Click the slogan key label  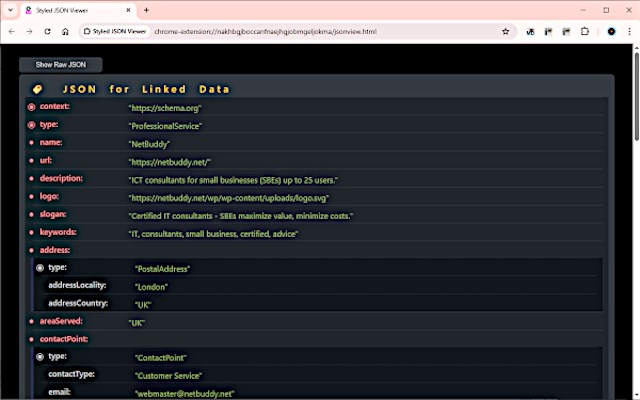(x=53, y=214)
